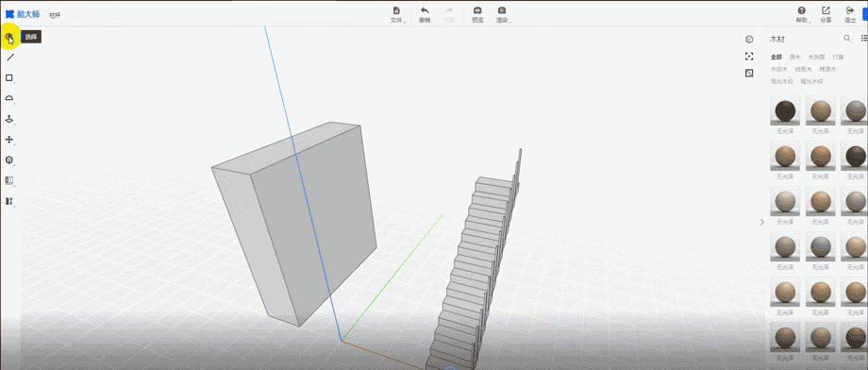The image size is (868, 370).
Task: Pick the dark brown wood material sphere
Action: (x=785, y=111)
